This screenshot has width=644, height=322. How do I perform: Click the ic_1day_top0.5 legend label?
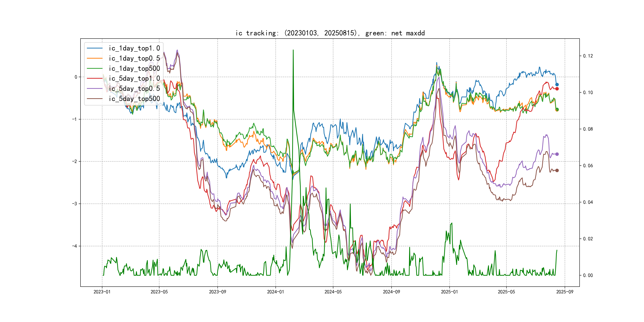pos(134,58)
